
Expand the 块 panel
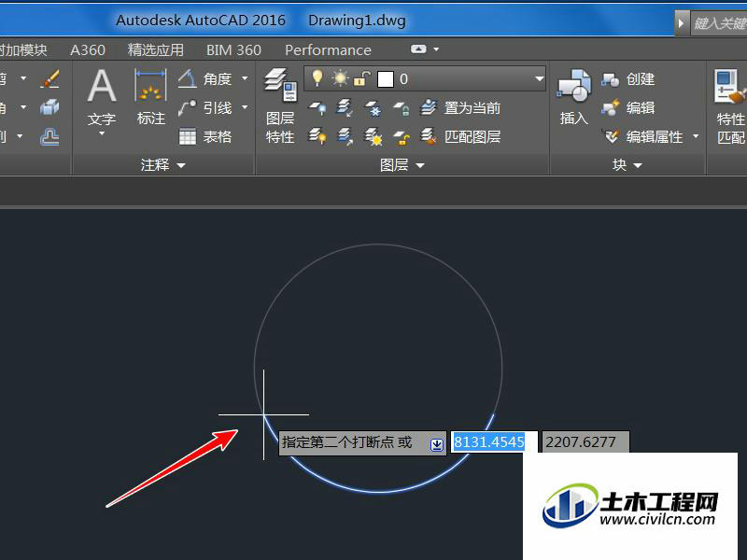(x=627, y=165)
